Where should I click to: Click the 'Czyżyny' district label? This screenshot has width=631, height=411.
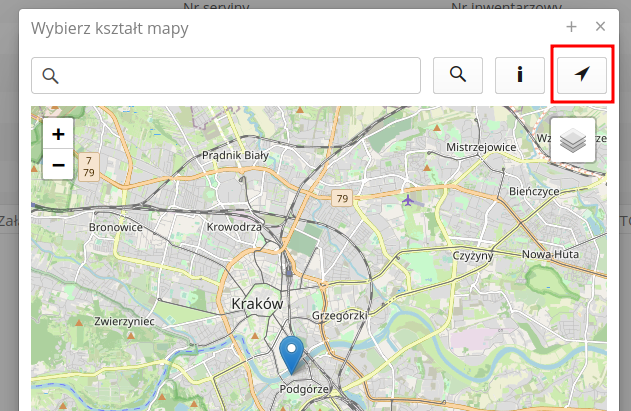click(473, 256)
